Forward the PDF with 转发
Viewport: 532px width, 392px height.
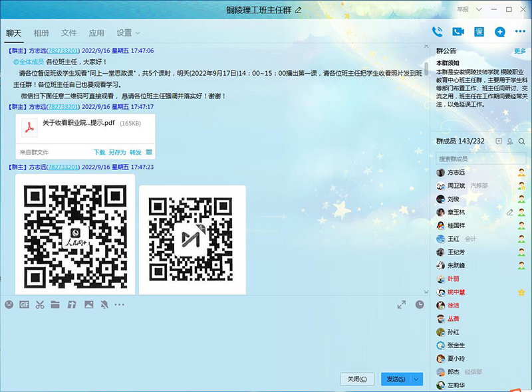click(x=136, y=152)
